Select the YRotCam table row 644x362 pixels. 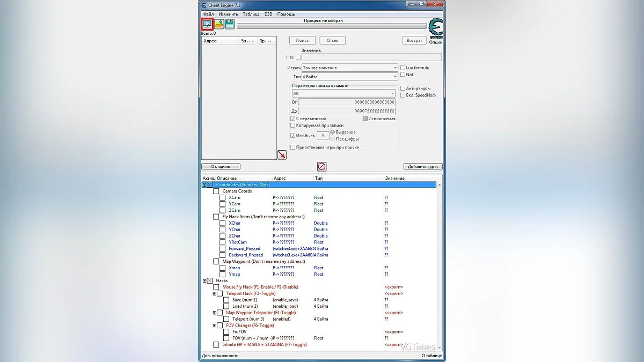coord(320,242)
